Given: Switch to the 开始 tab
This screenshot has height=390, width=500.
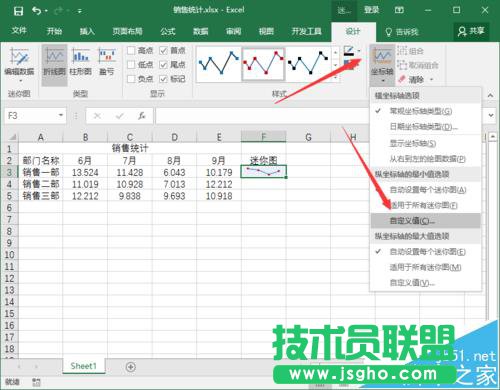Looking at the screenshot, I should tap(54, 31).
